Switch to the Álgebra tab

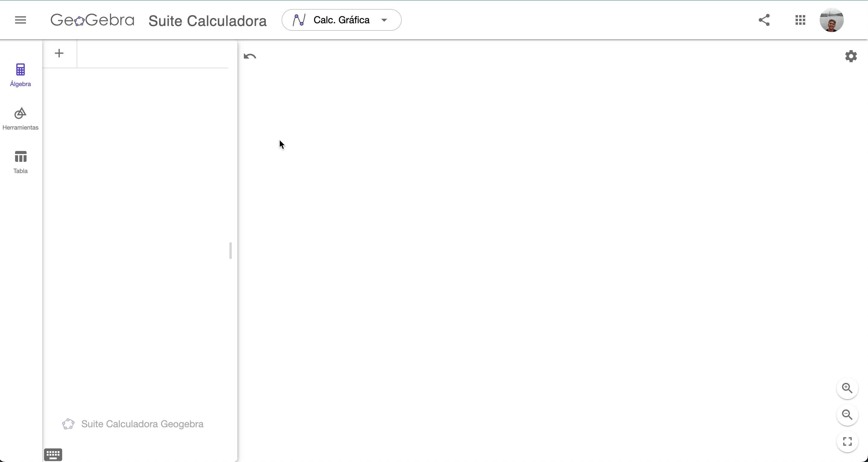pyautogui.click(x=20, y=75)
